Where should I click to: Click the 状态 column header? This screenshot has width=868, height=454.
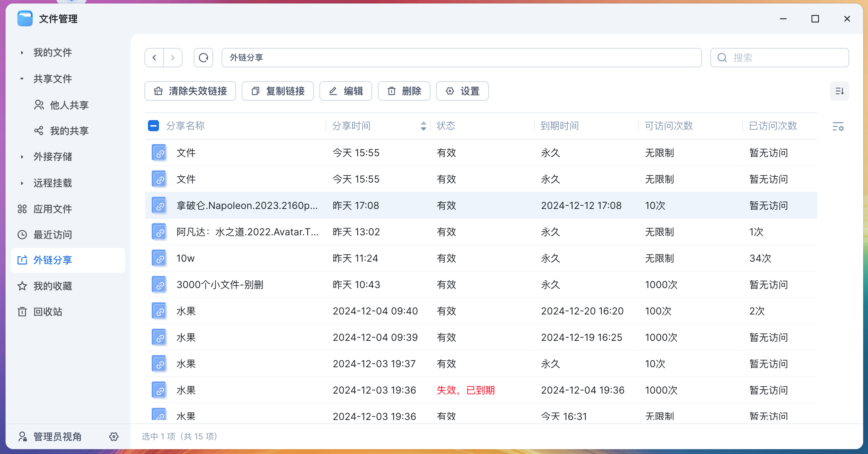[x=446, y=126]
